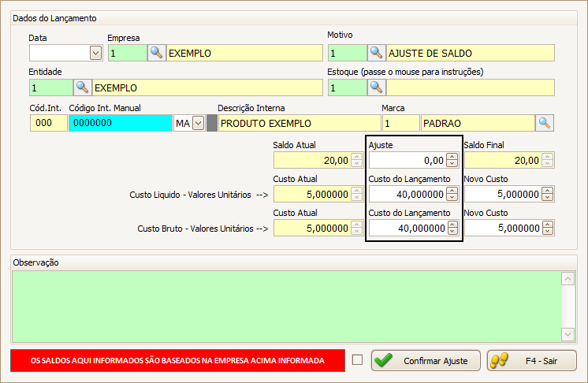
Task: Click the gray square beside the MA dropdown
Action: click(211, 123)
